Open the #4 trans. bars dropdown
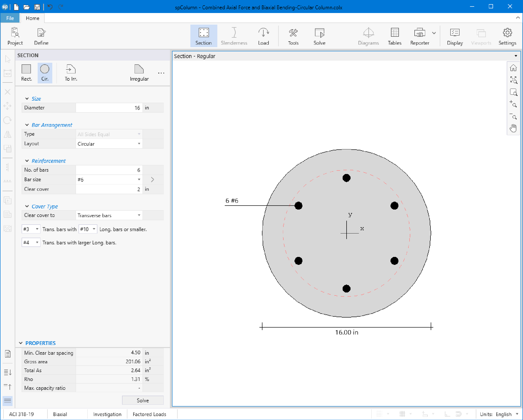Viewport: 523px width, 420px height. (31, 243)
